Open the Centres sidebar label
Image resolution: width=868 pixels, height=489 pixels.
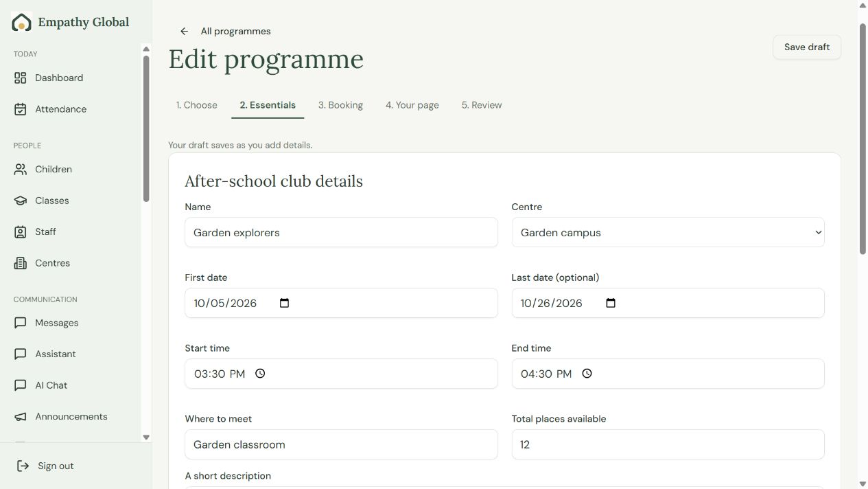(x=53, y=263)
